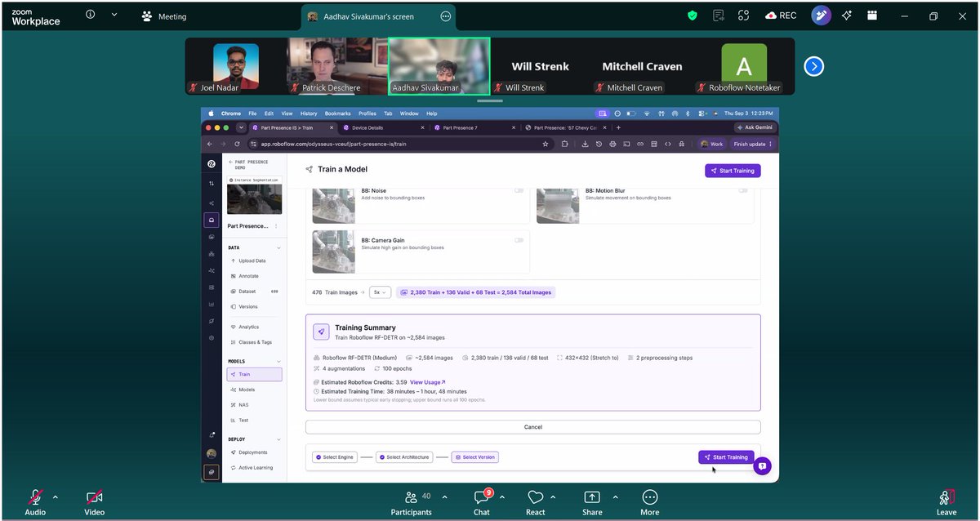Open the More options in Zoom toolbar
Viewport: 980px width, 521px height.
650,502
